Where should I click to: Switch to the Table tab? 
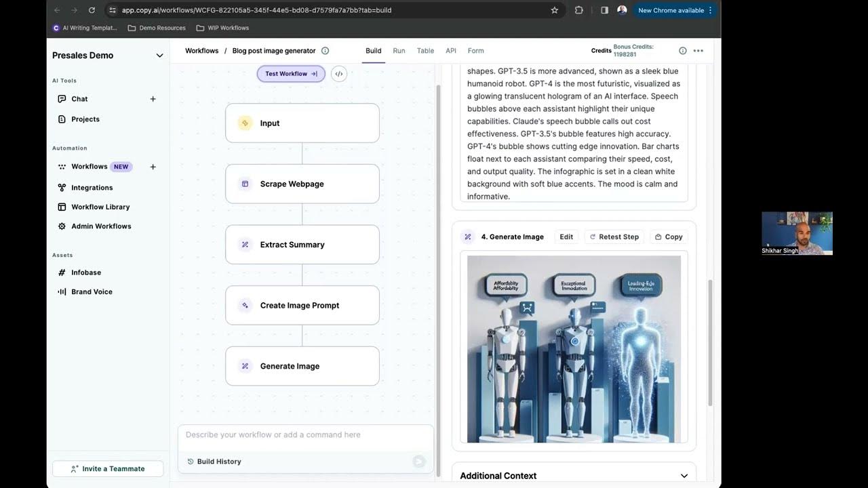point(425,51)
